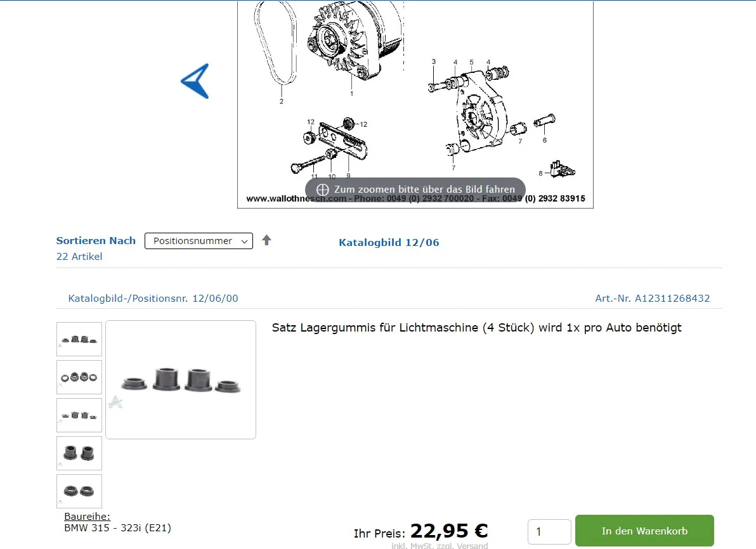Viewport: 756px width, 549px height.
Task: Click the Satz Lagergummis product title
Action: click(476, 328)
